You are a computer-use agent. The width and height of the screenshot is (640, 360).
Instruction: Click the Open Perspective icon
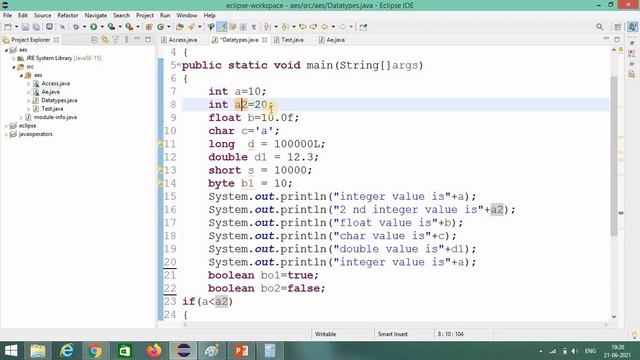[617, 27]
